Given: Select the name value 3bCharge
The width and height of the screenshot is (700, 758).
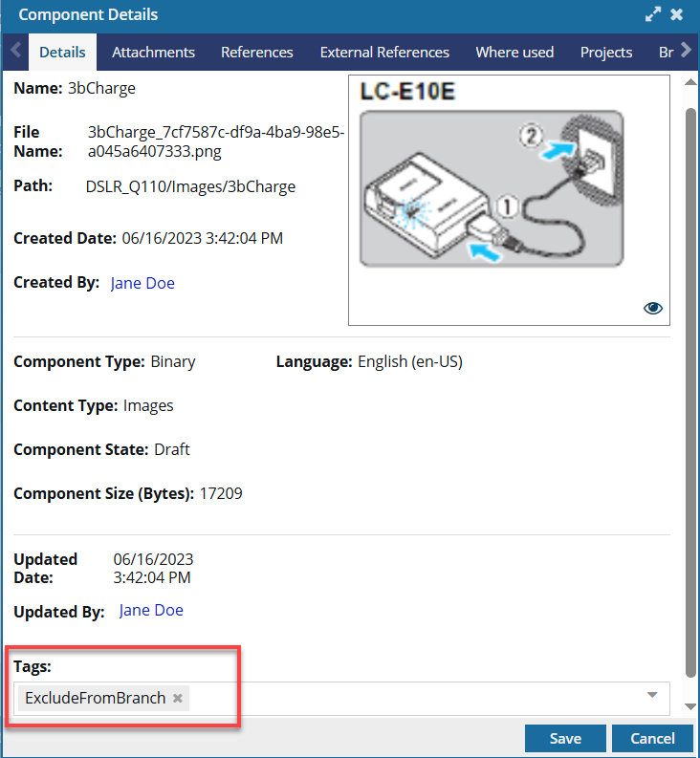Looking at the screenshot, I should click(x=101, y=89).
